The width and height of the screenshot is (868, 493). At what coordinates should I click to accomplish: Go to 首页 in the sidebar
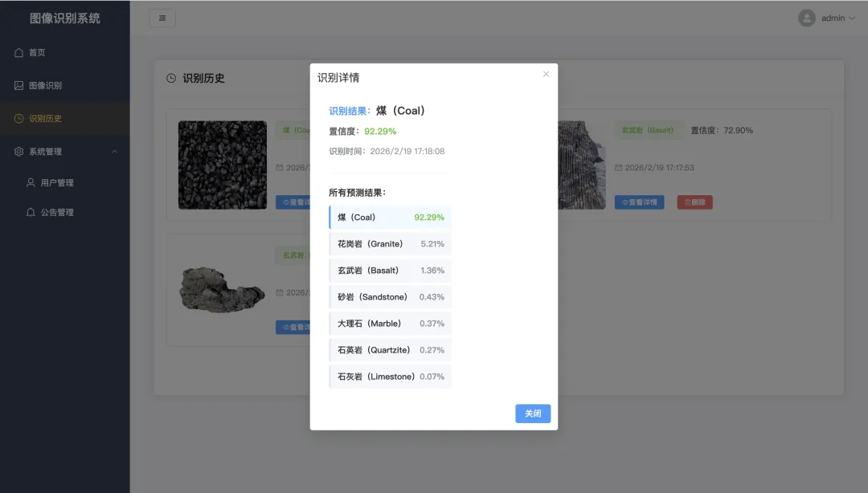pyautogui.click(x=65, y=52)
